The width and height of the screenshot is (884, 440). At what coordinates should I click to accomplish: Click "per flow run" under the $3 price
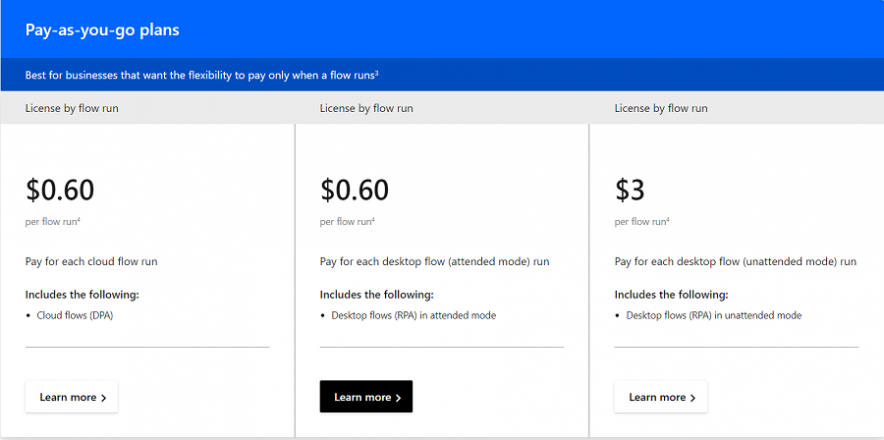[x=641, y=222]
